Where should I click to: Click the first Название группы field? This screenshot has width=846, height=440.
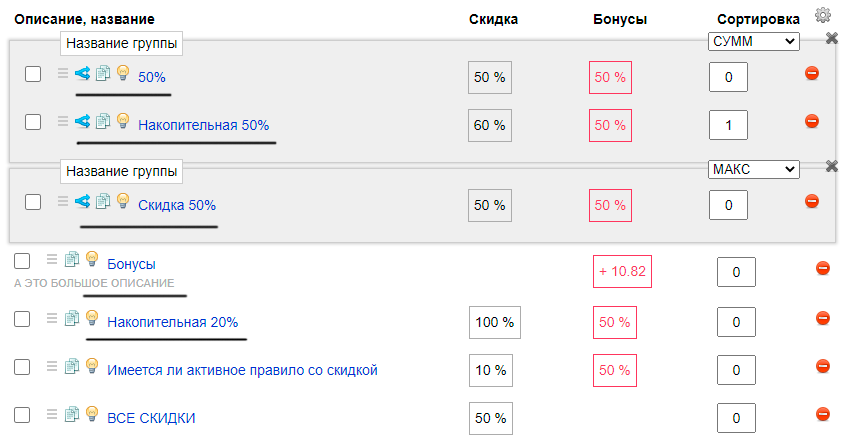(x=121, y=43)
